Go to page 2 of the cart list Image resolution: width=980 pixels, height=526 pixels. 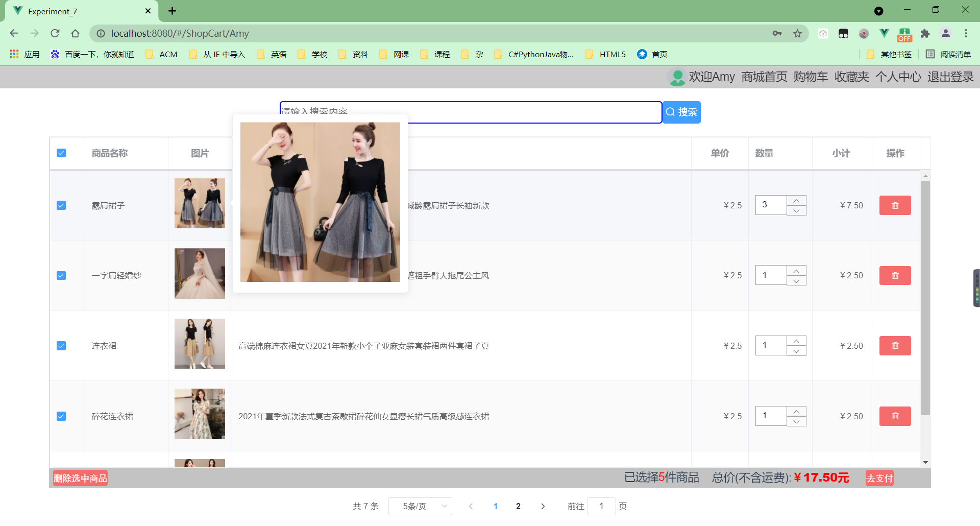[518, 506]
